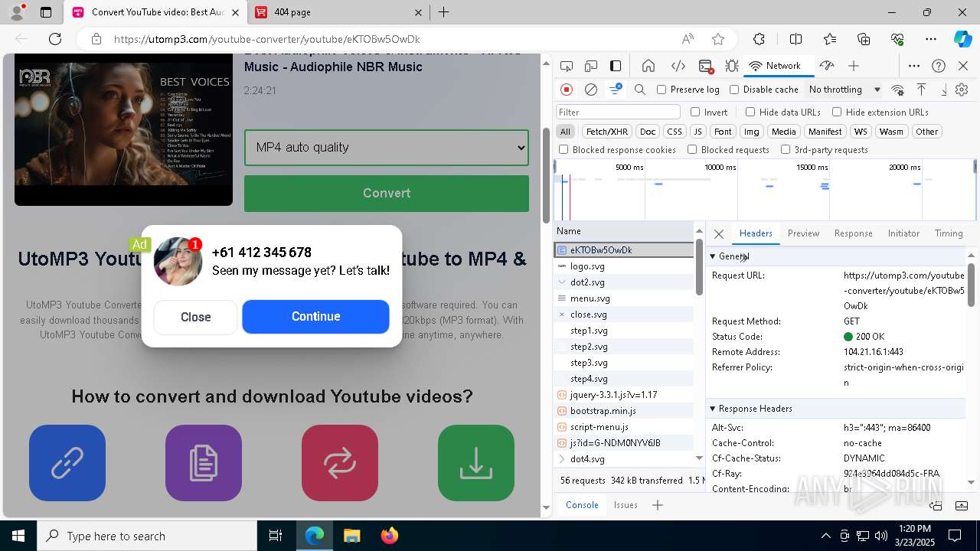
Task: Switch to the Preview tab
Action: 803,233
